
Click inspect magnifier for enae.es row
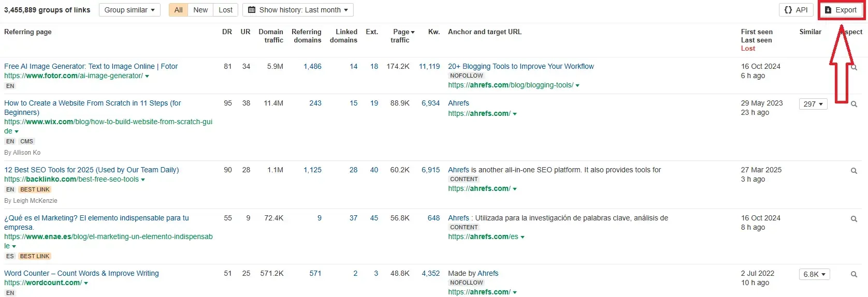(x=854, y=219)
